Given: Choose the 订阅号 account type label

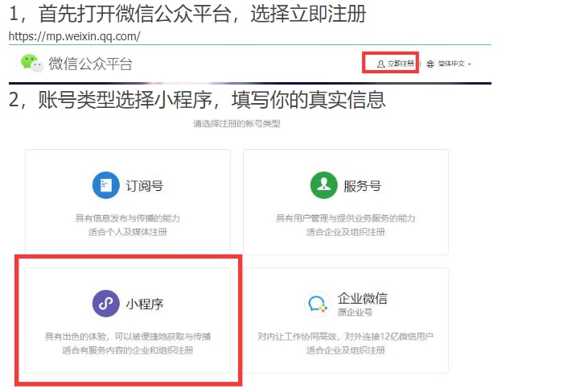Looking at the screenshot, I should [x=144, y=185].
